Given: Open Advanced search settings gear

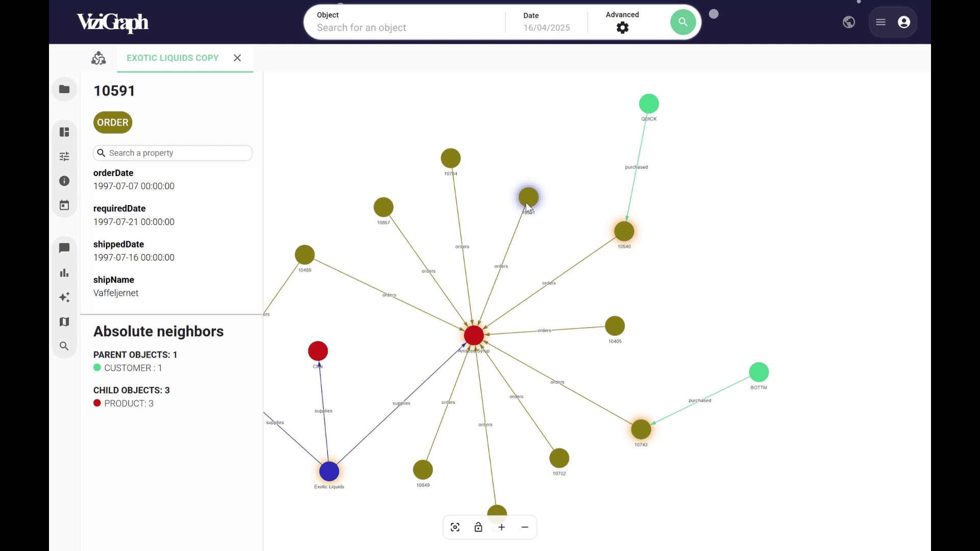Looking at the screenshot, I should (622, 28).
